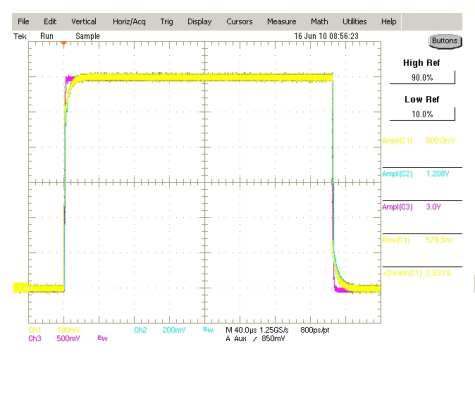Click the Ch3 500mV scale readout
Screen dimensions: 475x413
click(54, 338)
